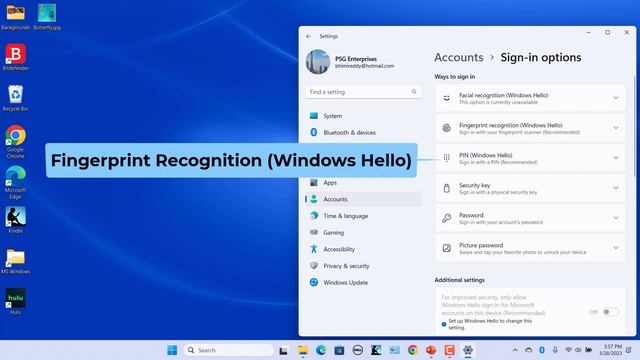Open the Butterfly.jpg desktop file
The height and width of the screenshot is (360, 640).
click(47, 17)
